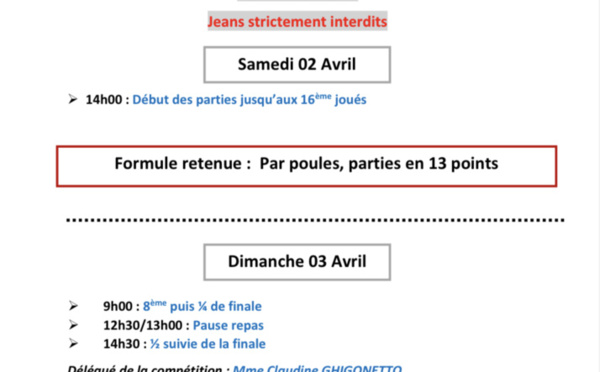This screenshot has width=600, height=372.
Task: Click the arrow bullet before 14h30
Action: (x=73, y=344)
